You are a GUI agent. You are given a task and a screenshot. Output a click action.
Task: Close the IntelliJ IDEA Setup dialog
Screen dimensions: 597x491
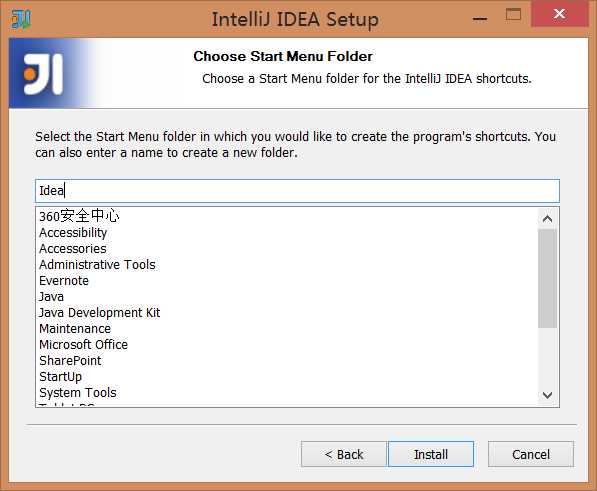pyautogui.click(x=559, y=14)
